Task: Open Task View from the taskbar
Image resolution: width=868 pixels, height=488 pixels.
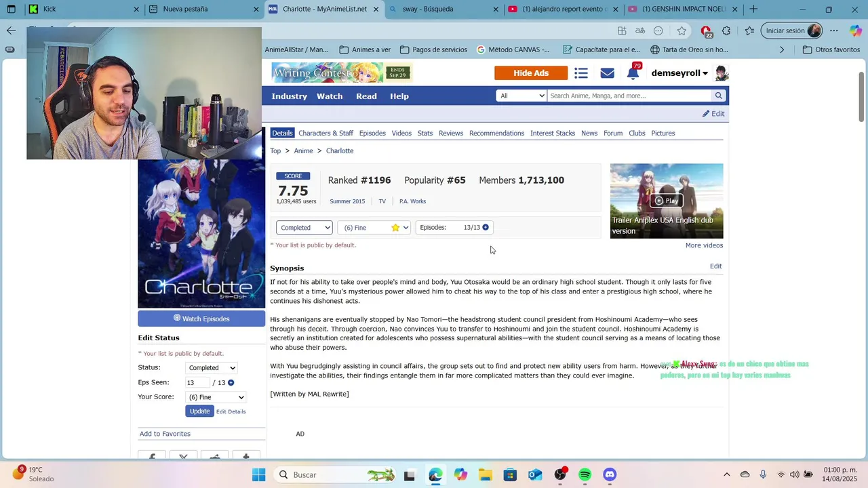Action: click(410, 475)
